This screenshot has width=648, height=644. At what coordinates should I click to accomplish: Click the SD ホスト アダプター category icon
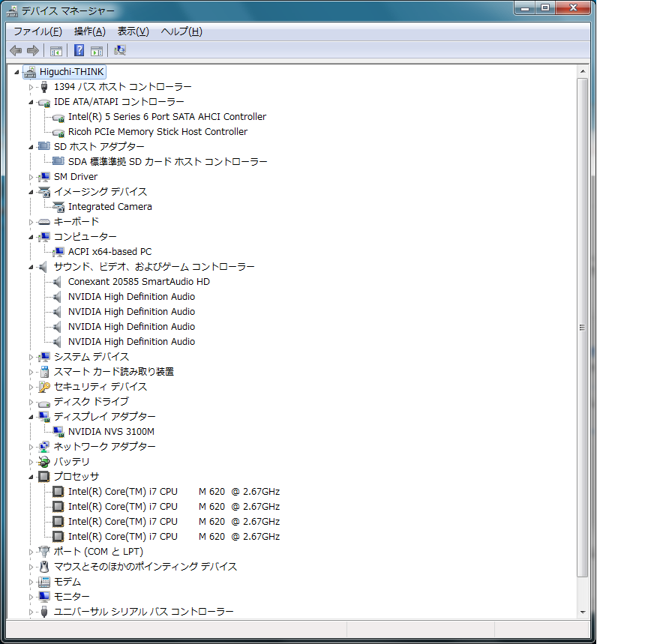point(43,146)
